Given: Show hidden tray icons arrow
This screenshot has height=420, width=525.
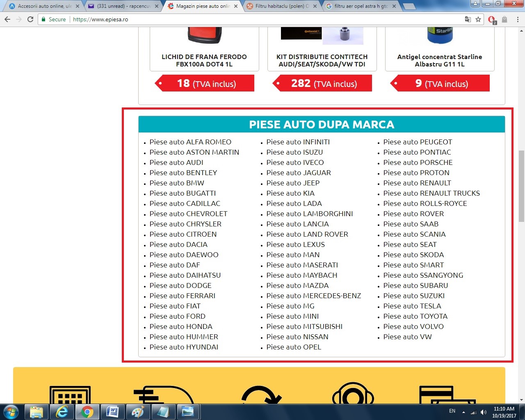Looking at the screenshot, I should click(x=463, y=412).
